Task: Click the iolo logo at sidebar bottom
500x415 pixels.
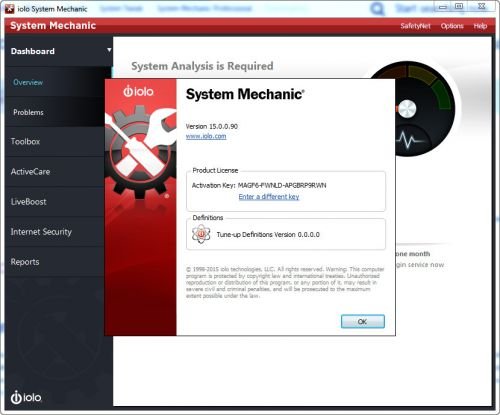Action: [x=26, y=397]
